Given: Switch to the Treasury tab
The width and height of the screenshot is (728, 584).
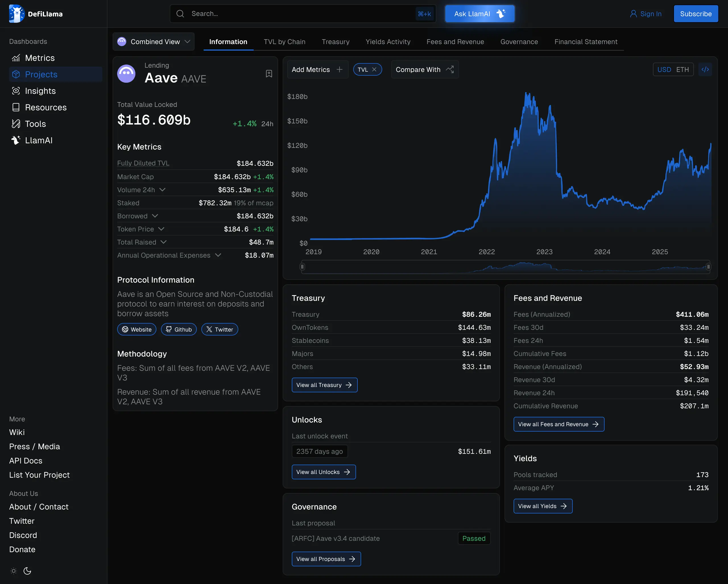Looking at the screenshot, I should (x=335, y=42).
